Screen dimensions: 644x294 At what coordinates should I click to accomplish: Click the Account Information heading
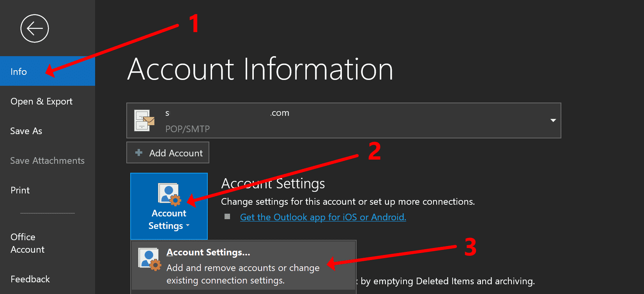coord(260,69)
